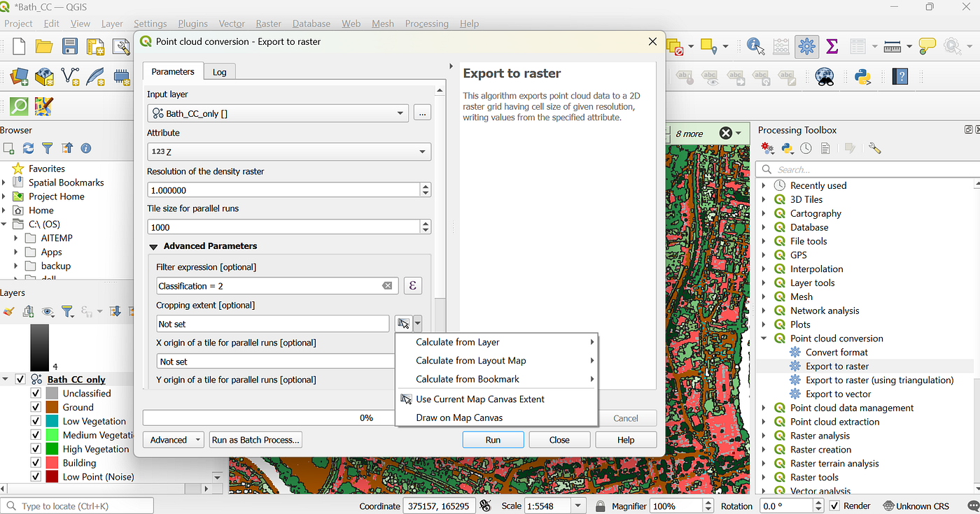Open the New Print Layout icon

click(95, 46)
